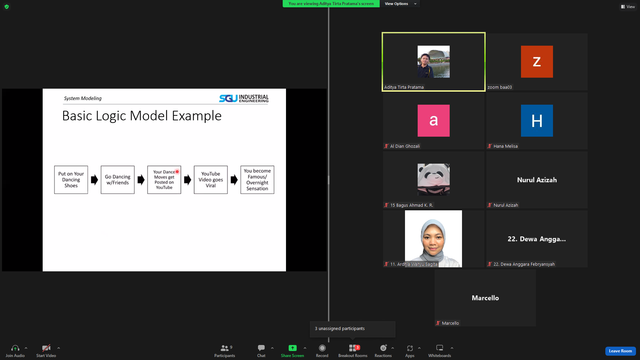Start recording with the Record button

click(x=322, y=350)
